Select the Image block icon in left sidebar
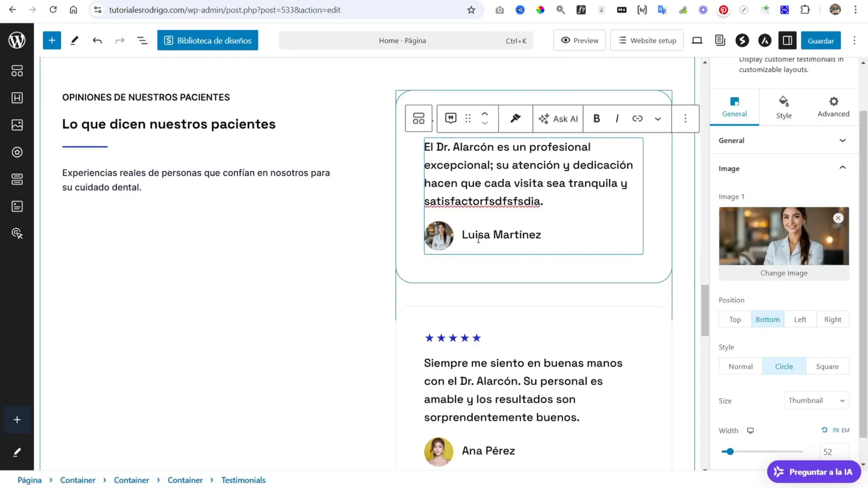This screenshot has height=488, width=868. [17, 125]
